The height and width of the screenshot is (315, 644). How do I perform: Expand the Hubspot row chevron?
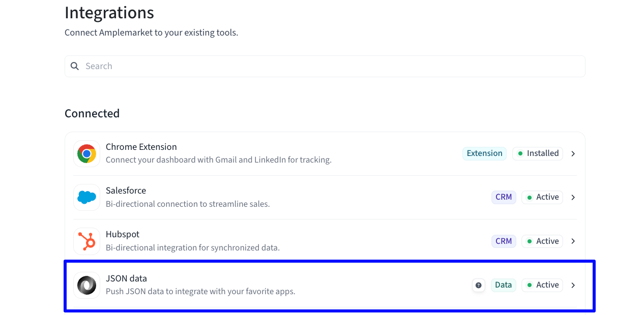tap(573, 241)
